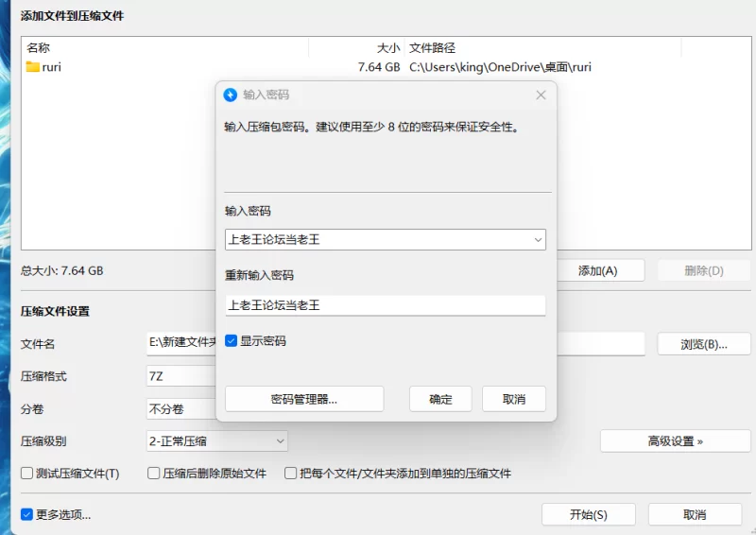Uncheck the 更多选项 checkbox

coord(27,515)
